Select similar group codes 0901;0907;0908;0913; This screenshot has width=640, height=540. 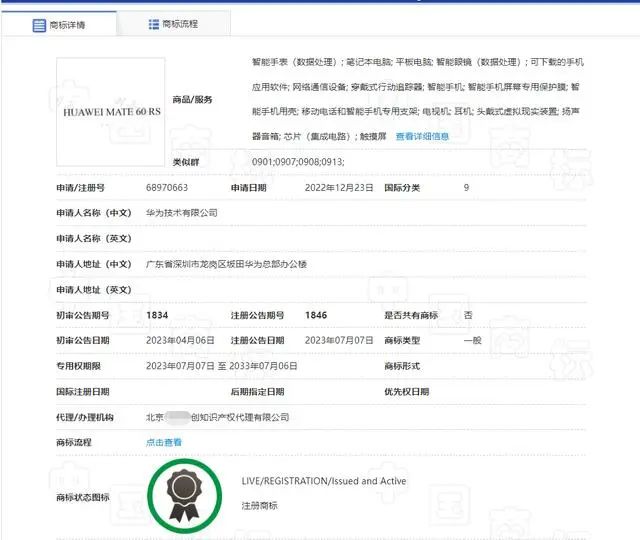tap(298, 162)
